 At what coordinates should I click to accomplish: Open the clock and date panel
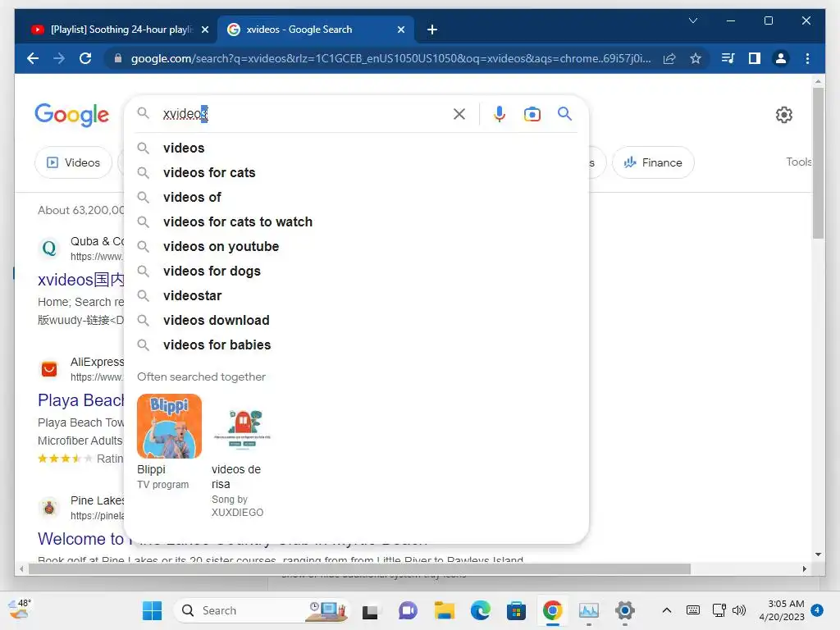pyautogui.click(x=782, y=610)
